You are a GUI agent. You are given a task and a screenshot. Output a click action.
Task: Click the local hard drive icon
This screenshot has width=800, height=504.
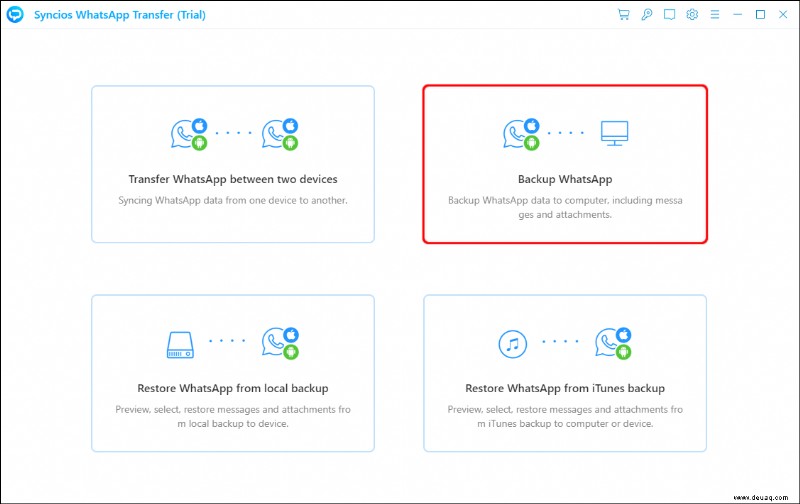click(180, 345)
